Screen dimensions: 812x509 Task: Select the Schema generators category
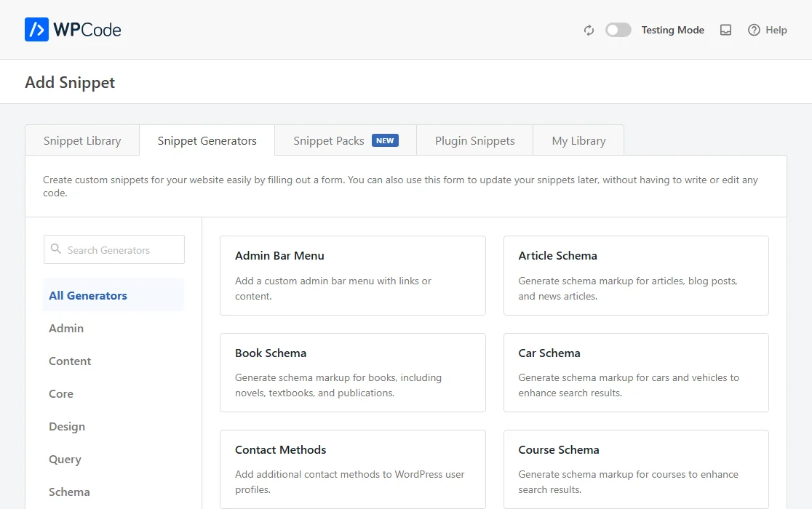pos(69,492)
